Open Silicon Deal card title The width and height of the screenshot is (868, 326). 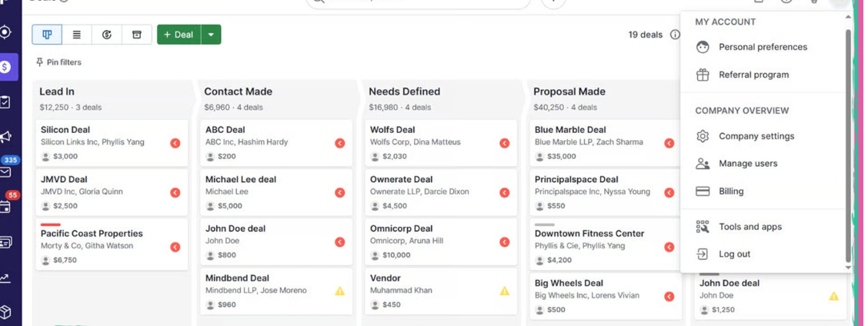(x=65, y=129)
